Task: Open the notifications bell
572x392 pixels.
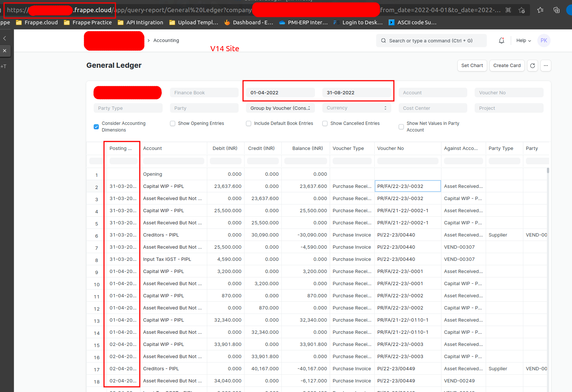Action: click(501, 41)
